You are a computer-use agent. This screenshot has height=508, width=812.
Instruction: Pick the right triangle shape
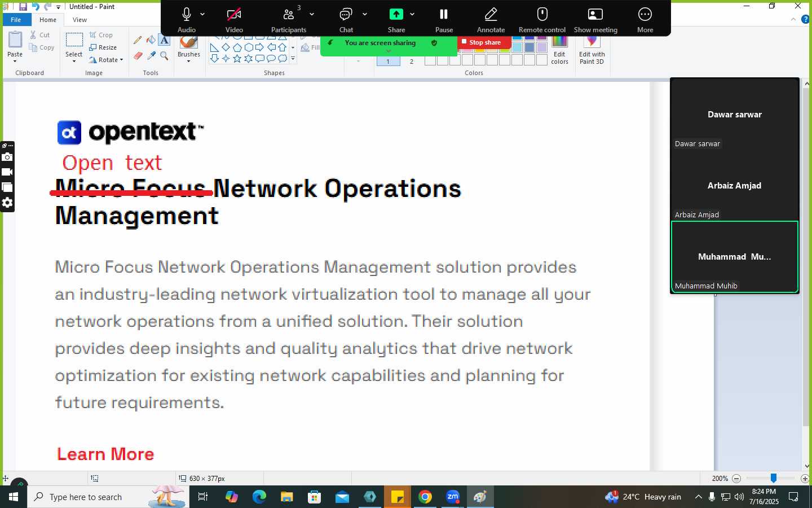(214, 47)
